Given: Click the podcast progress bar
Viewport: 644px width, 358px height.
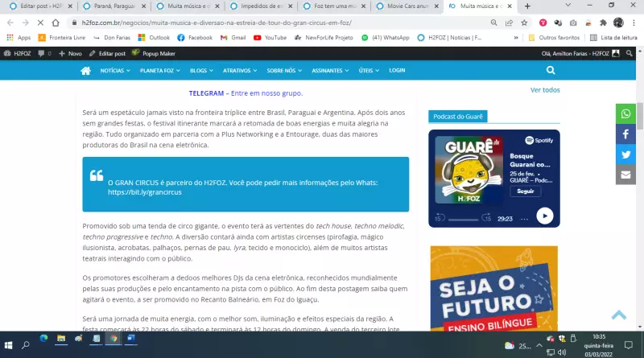Looking at the screenshot, I should tap(463, 219).
